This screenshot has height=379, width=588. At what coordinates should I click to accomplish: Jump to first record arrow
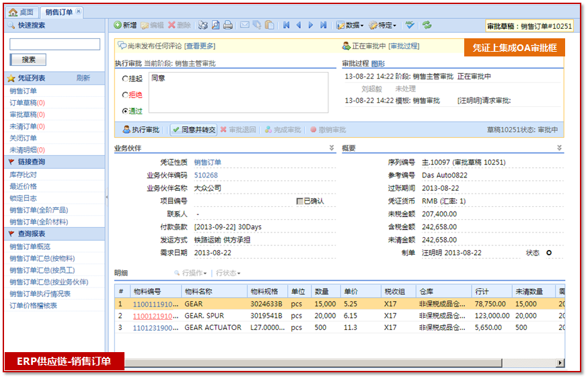[286, 25]
